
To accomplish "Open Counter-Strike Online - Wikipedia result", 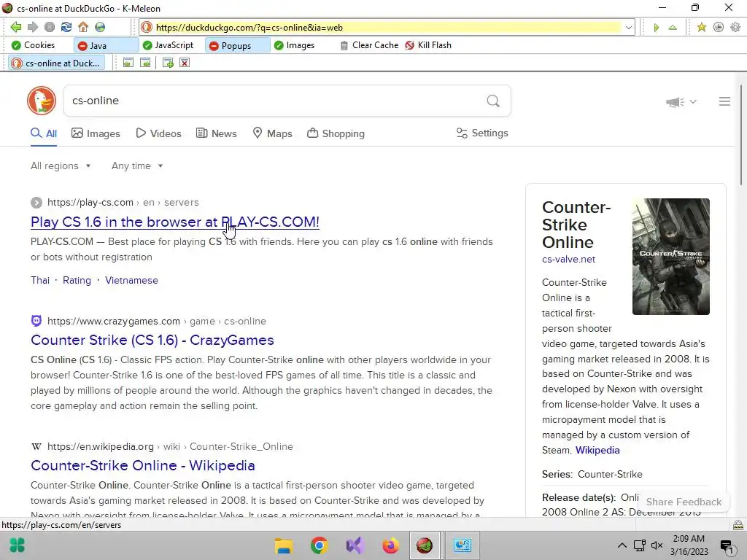I will click(x=143, y=465).
